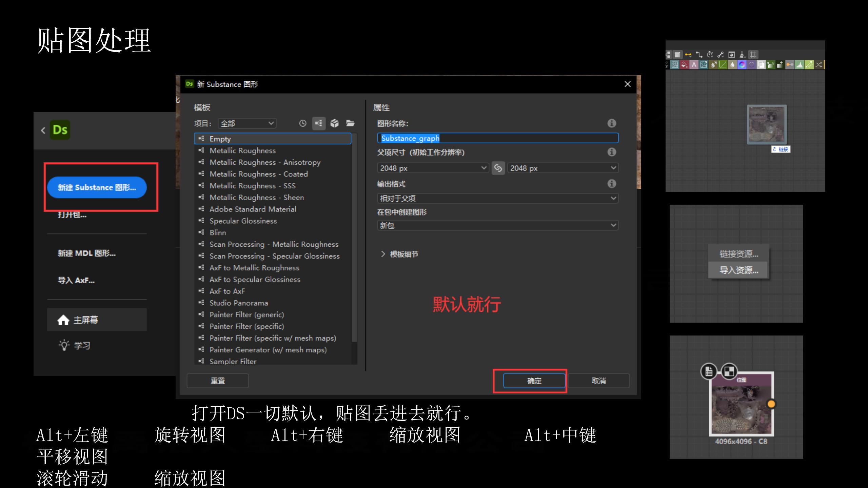Screen dimensions: 868x488
Task: Add Uniform Color node via red bucket icon
Action: (684, 64)
